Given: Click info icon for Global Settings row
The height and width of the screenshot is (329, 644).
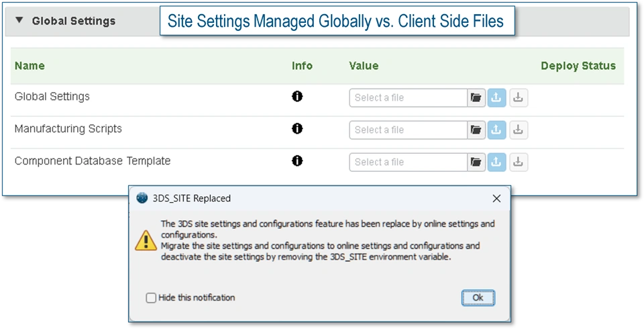Looking at the screenshot, I should pyautogui.click(x=297, y=97).
